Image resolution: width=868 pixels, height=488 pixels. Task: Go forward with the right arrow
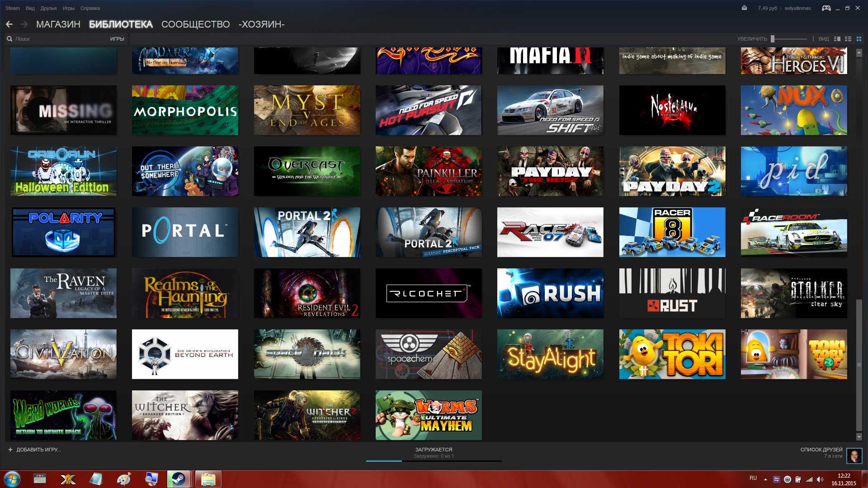24,24
